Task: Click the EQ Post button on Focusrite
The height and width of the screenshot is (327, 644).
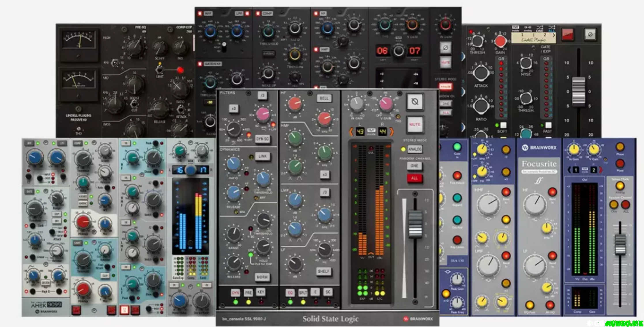Action: [x=530, y=305]
